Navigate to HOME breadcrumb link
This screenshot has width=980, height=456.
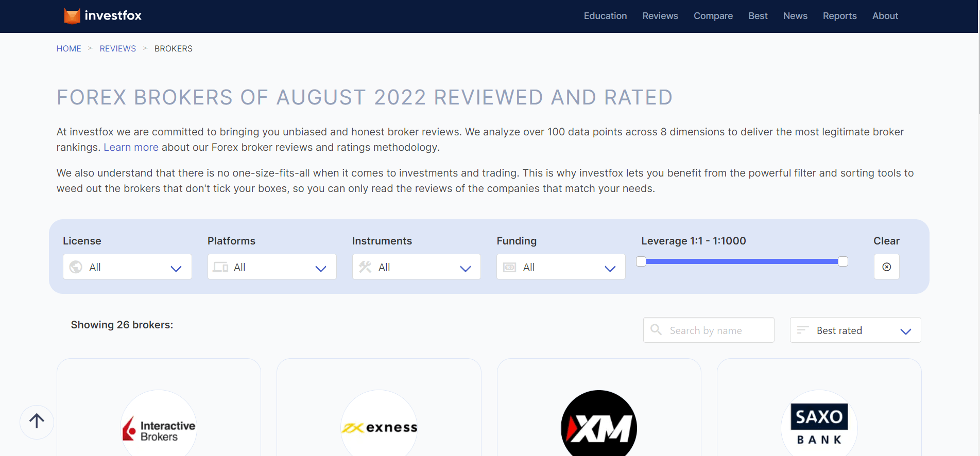coord(69,48)
